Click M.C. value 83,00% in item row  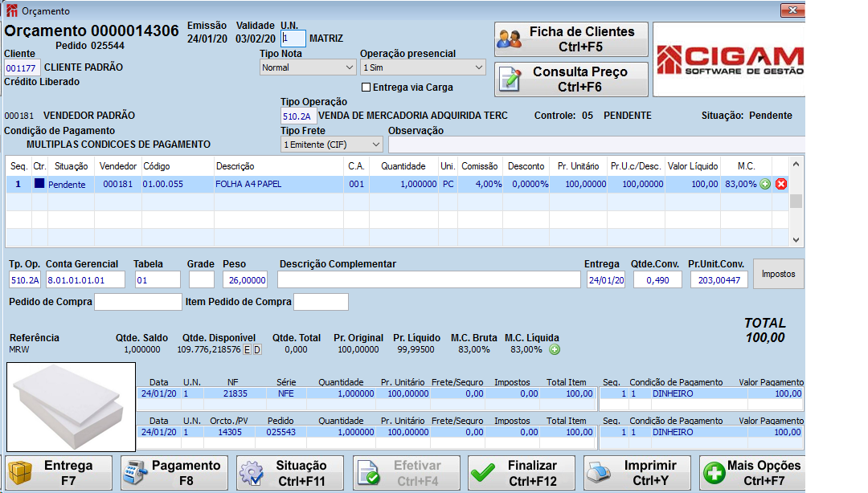point(740,184)
